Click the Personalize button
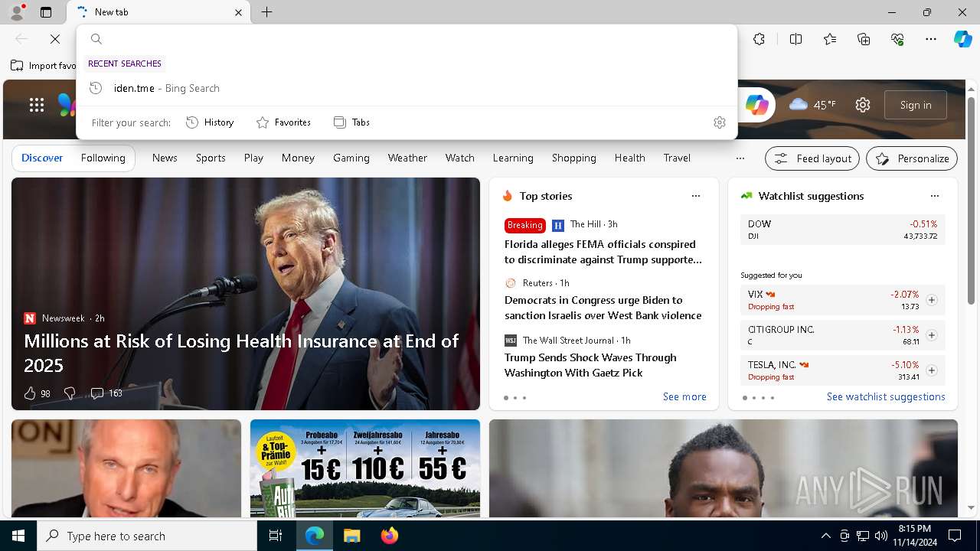The image size is (980, 551). [x=912, y=158]
